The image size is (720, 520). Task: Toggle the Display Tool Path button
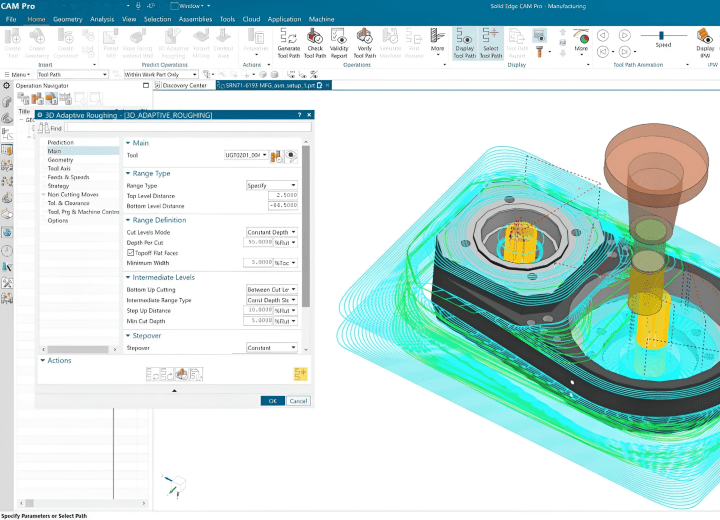point(465,43)
